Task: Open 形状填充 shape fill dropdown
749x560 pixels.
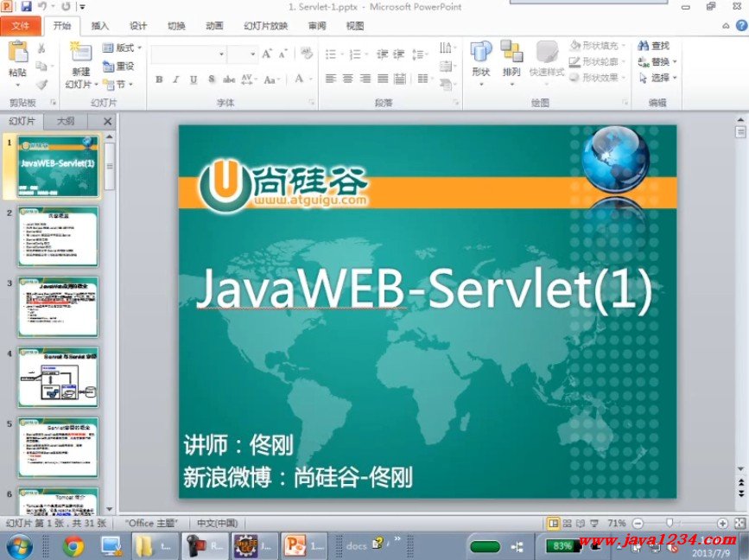Action: pyautogui.click(x=598, y=46)
